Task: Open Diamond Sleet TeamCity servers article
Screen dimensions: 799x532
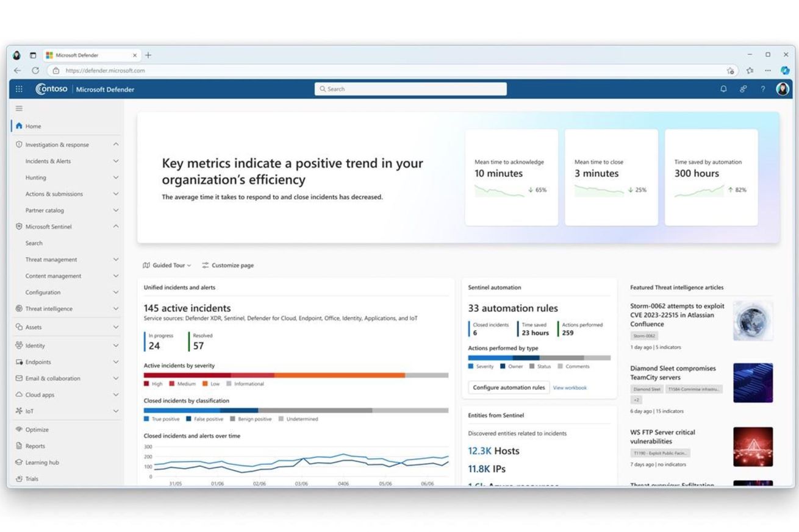Action: [x=673, y=373]
